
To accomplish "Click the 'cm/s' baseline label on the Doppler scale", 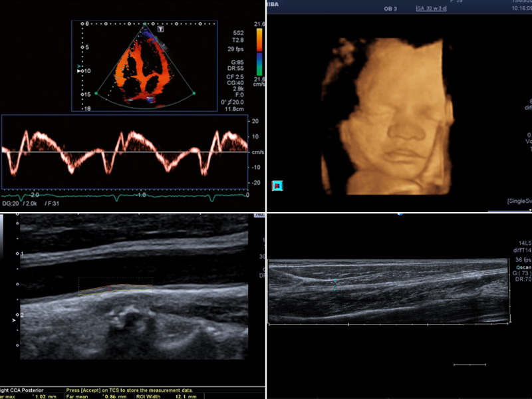I will pyautogui.click(x=258, y=152).
